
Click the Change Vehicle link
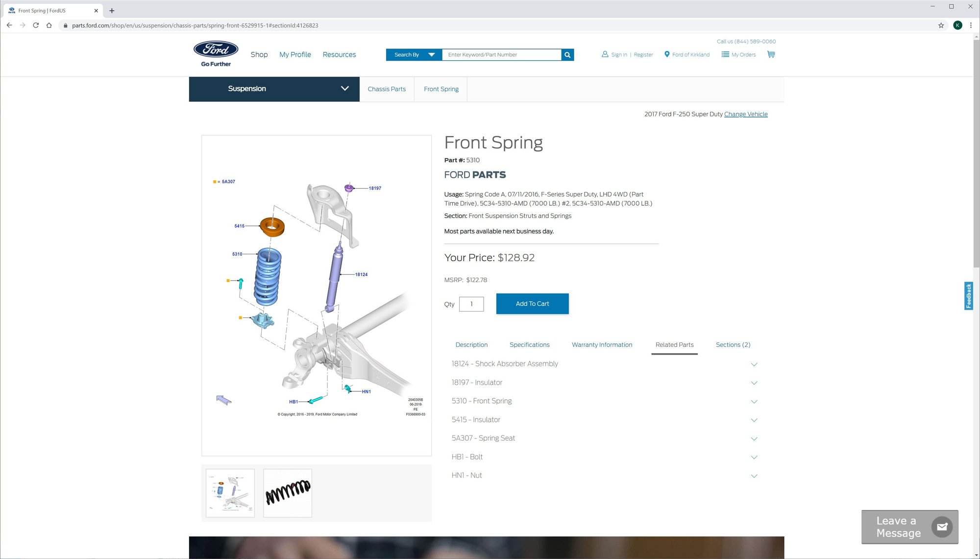pyautogui.click(x=745, y=114)
